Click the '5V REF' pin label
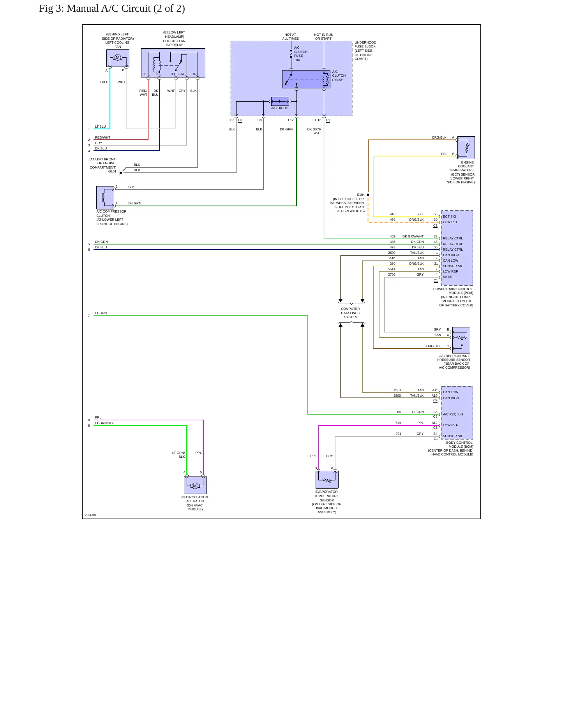 (448, 277)
